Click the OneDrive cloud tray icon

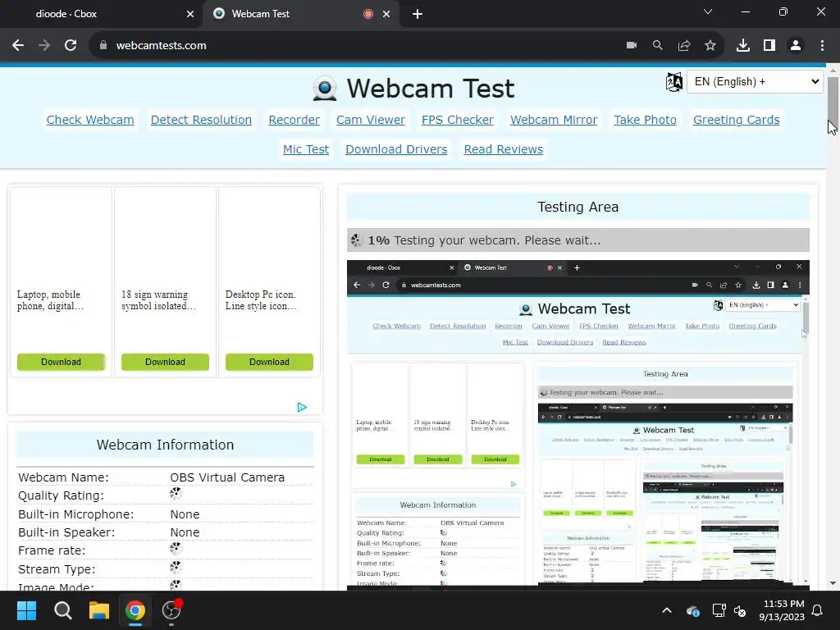pyautogui.click(x=692, y=610)
